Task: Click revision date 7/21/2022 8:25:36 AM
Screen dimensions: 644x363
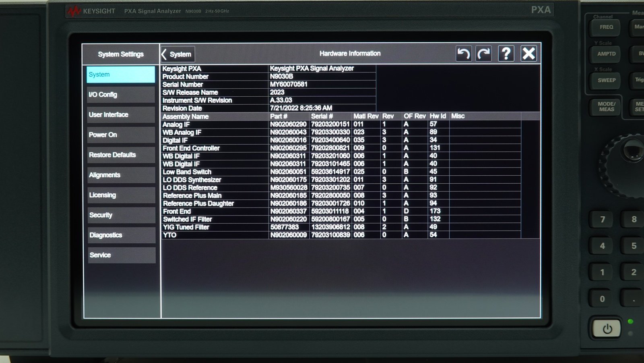Action: pos(301,108)
